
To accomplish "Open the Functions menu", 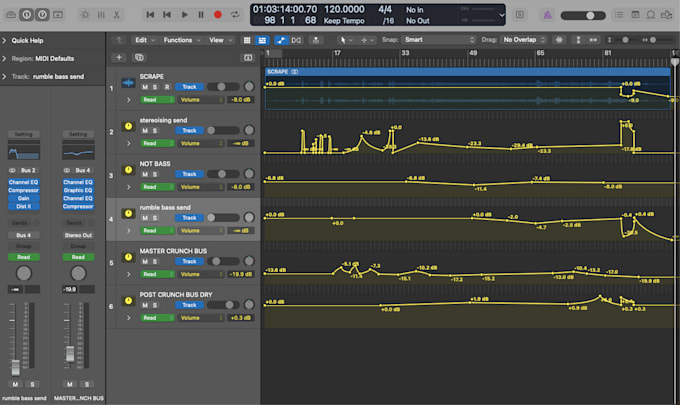I will (180, 40).
